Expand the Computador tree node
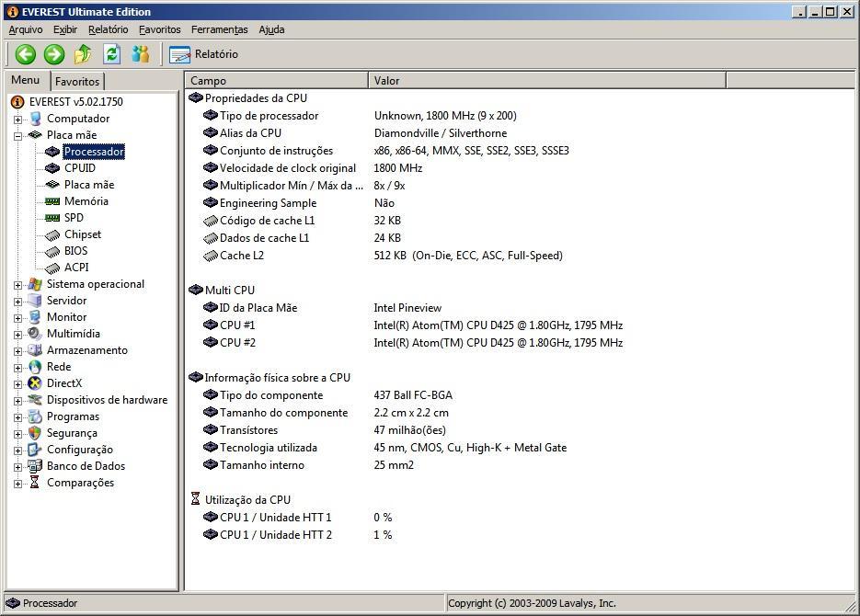This screenshot has height=616, width=860. (18, 120)
